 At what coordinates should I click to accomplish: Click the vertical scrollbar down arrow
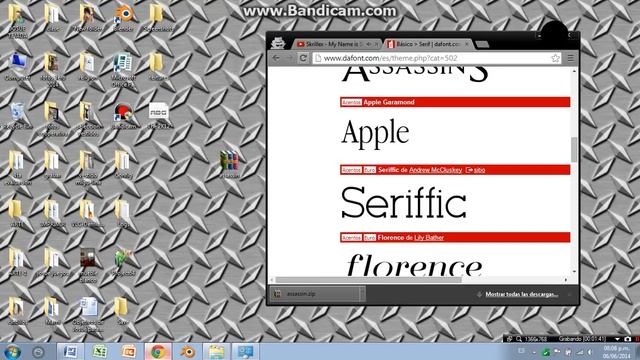tap(574, 272)
